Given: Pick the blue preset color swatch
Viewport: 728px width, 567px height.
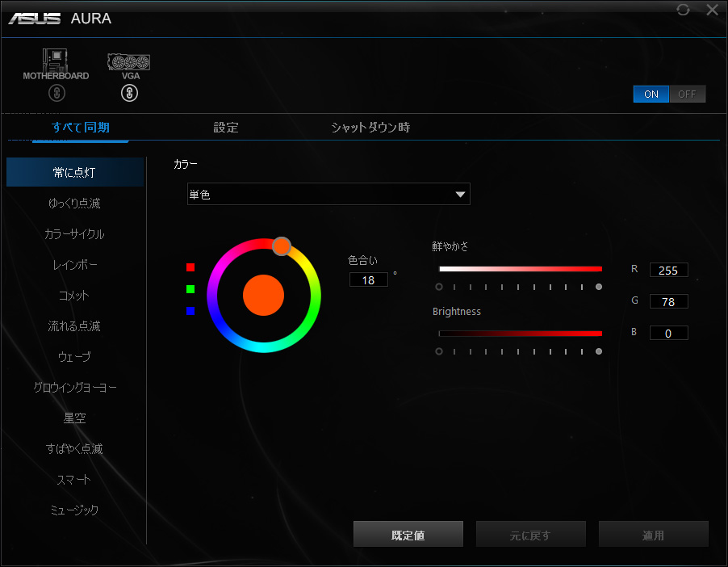Looking at the screenshot, I should coord(190,310).
